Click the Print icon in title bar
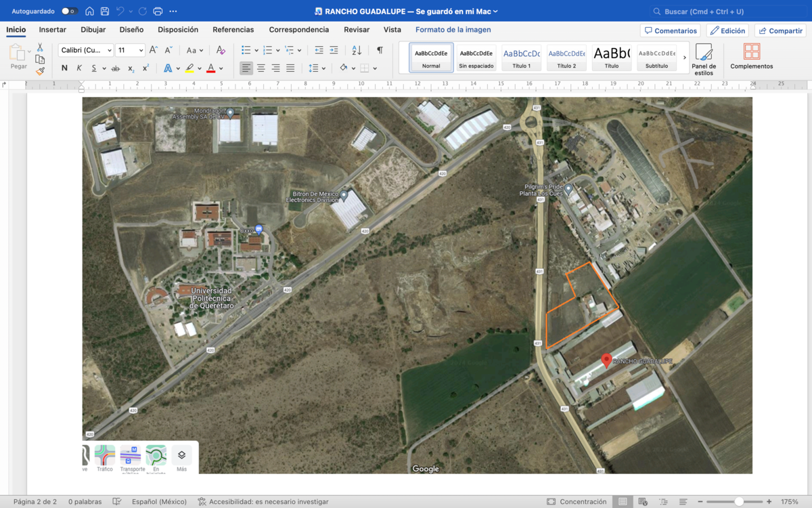Viewport: 812px width, 508px height. 158,12
